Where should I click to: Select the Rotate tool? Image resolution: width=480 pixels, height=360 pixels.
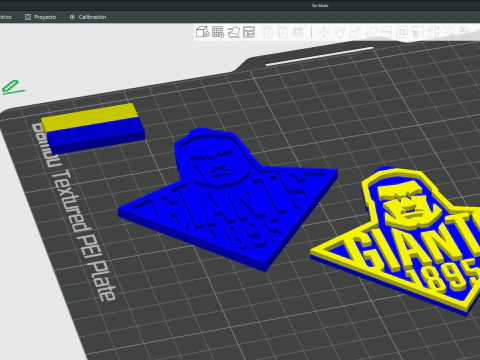click(x=339, y=32)
